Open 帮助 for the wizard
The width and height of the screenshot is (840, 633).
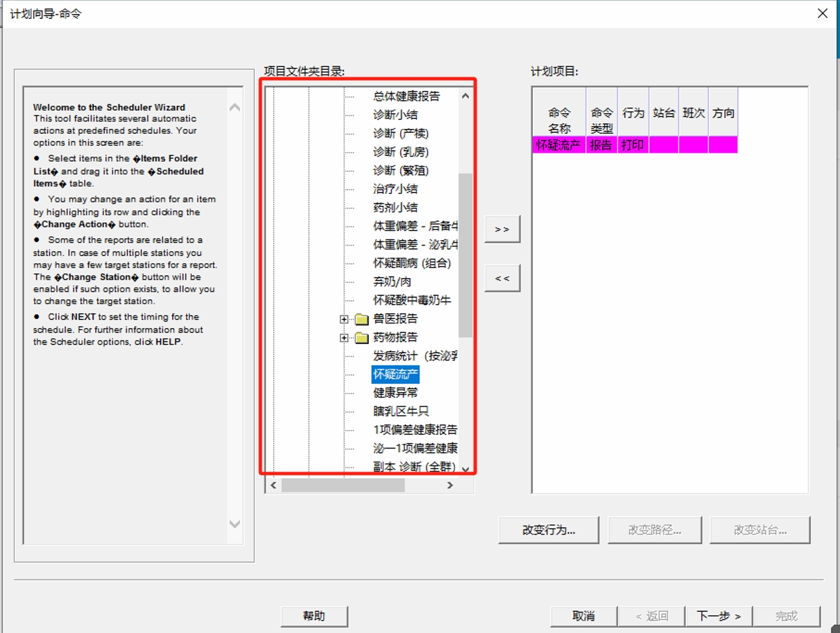tap(314, 616)
